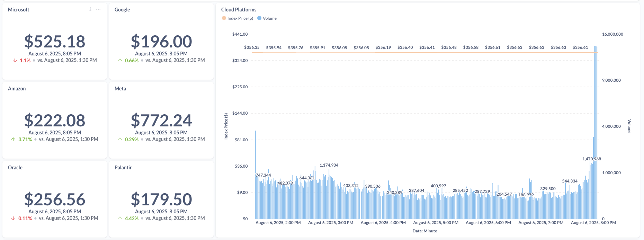Open the Cloud Platforms chart title

239,10
